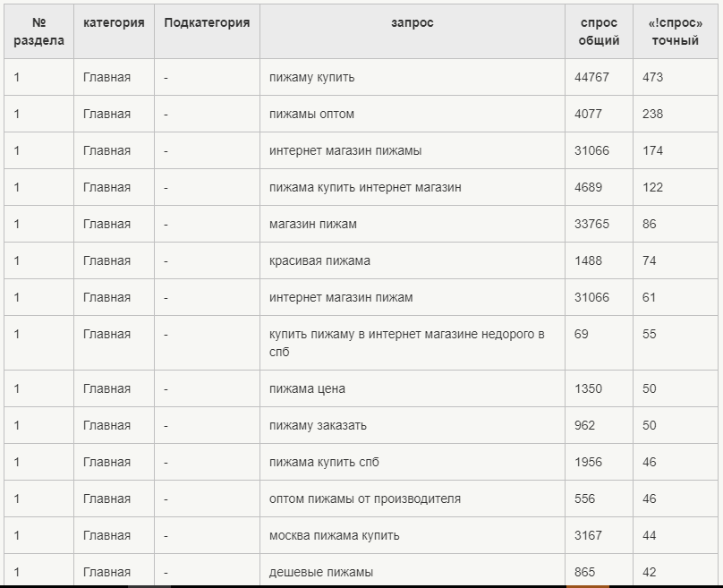723x588 pixels.
Task: Click the "пижамы оптом" query cell
Action: point(312,114)
